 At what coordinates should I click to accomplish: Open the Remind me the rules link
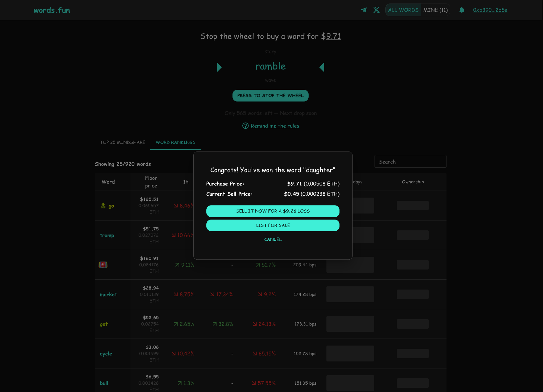coord(275,126)
